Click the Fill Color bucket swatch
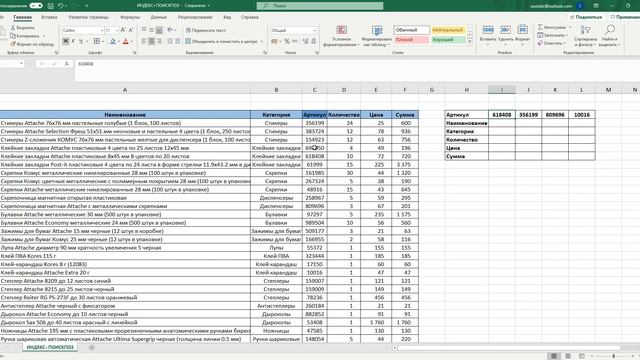640x360 pixels. click(x=113, y=41)
